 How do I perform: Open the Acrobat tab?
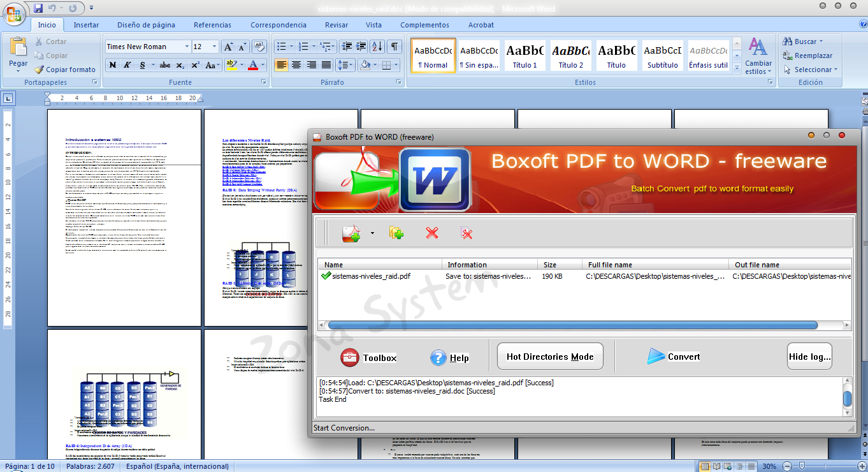(x=481, y=25)
